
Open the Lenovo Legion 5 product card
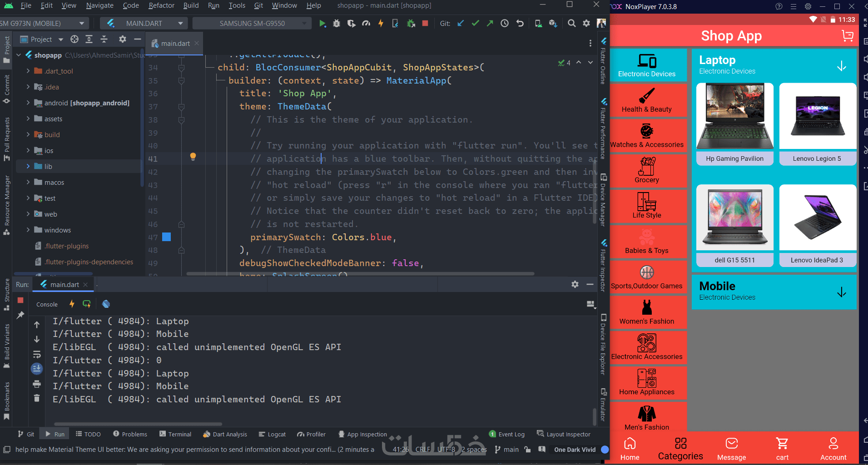pyautogui.click(x=818, y=124)
